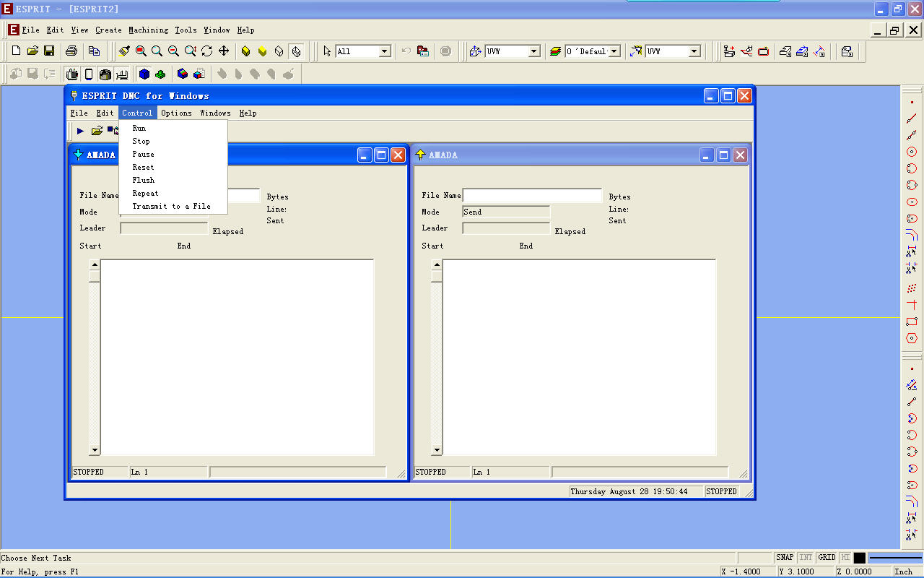The width and height of the screenshot is (924, 578).
Task: Click the blue solid cube icon in second toolbar
Action: pos(144,74)
